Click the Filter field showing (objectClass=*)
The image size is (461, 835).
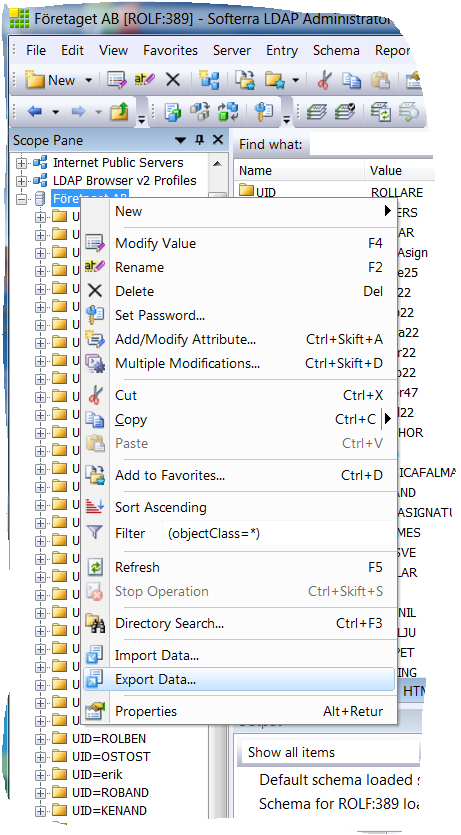click(x=278, y=534)
